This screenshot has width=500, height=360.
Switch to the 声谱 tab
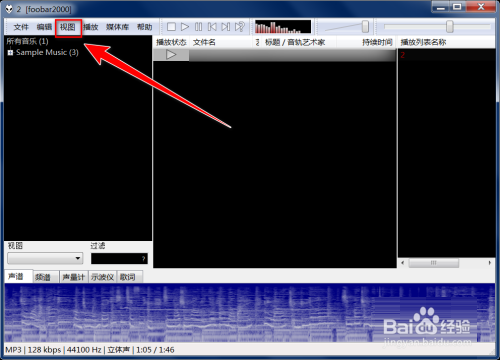click(x=16, y=277)
